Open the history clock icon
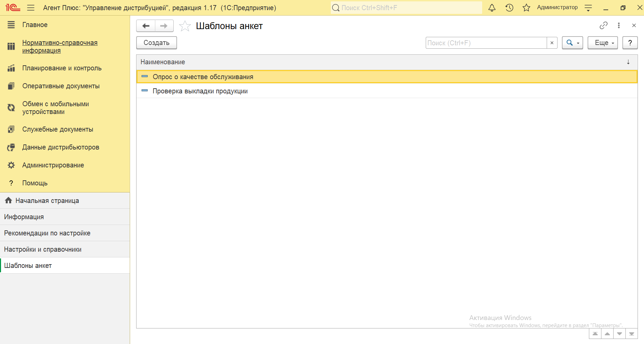The width and height of the screenshot is (644, 344). tap(509, 8)
